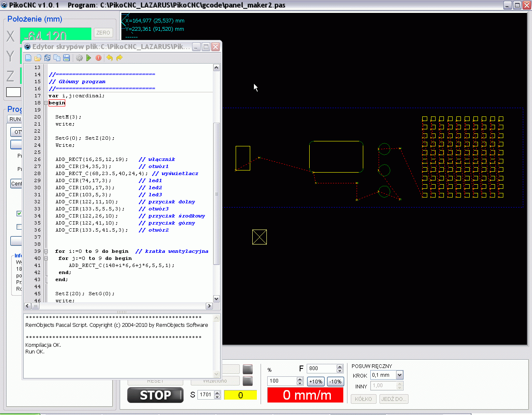The image size is (532, 415).
Task: Click the scroll-up arrow in the output log
Action: pos(217,318)
